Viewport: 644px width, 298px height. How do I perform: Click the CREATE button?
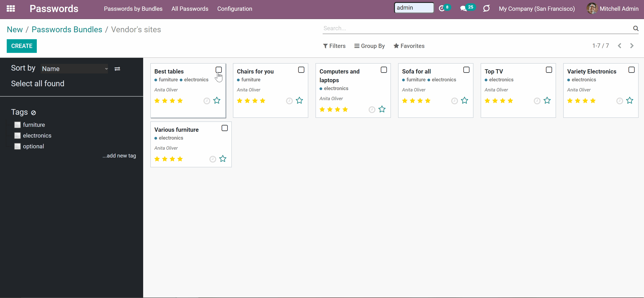[22, 46]
